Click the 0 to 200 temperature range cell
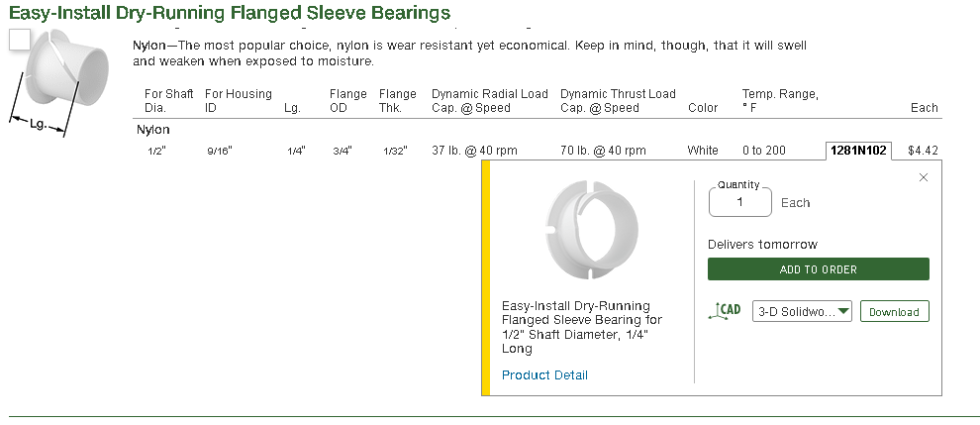 [x=763, y=151]
